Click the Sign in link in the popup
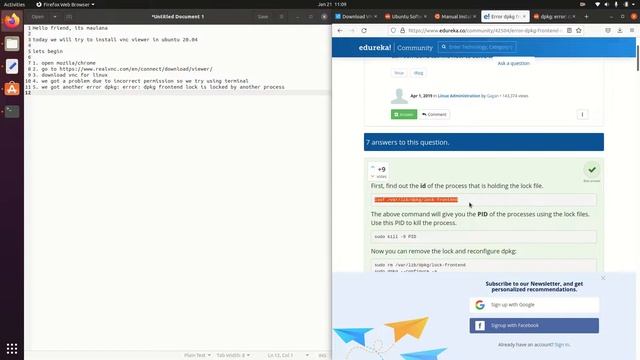Screen dimensions: 640x360 point(562,345)
